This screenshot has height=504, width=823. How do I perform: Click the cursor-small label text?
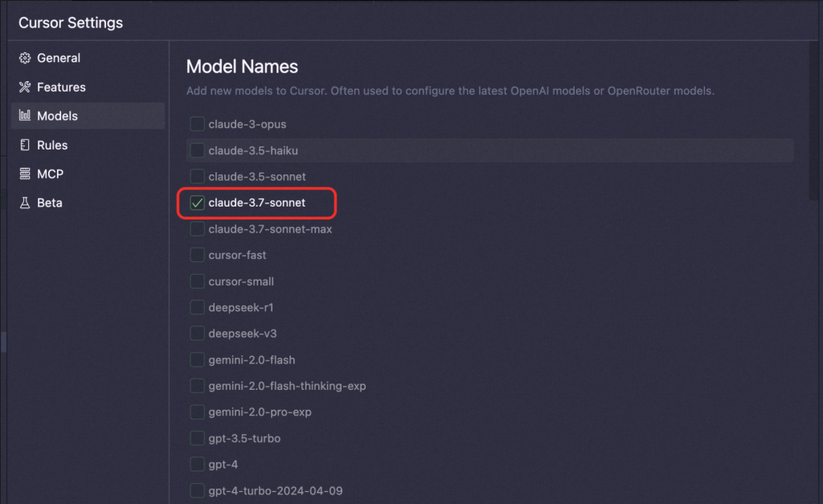point(241,281)
